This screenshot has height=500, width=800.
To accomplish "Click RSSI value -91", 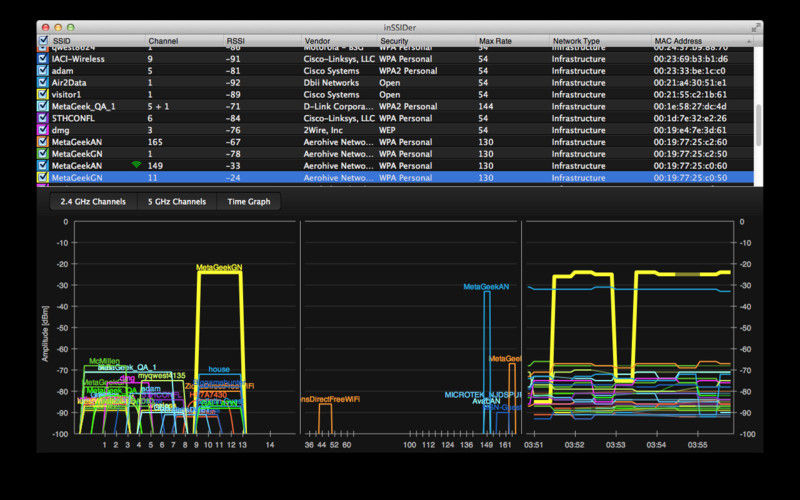I will [233, 59].
